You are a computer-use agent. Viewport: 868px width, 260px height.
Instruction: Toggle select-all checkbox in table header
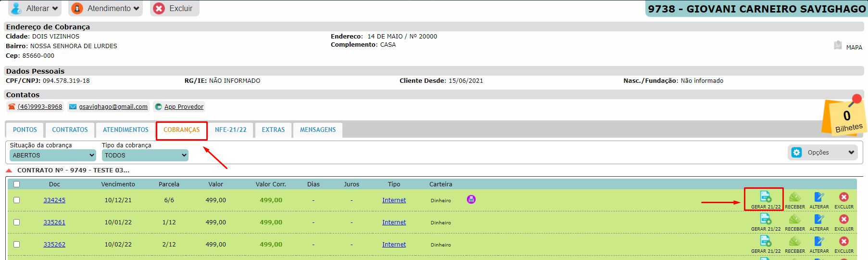pyautogui.click(x=17, y=184)
